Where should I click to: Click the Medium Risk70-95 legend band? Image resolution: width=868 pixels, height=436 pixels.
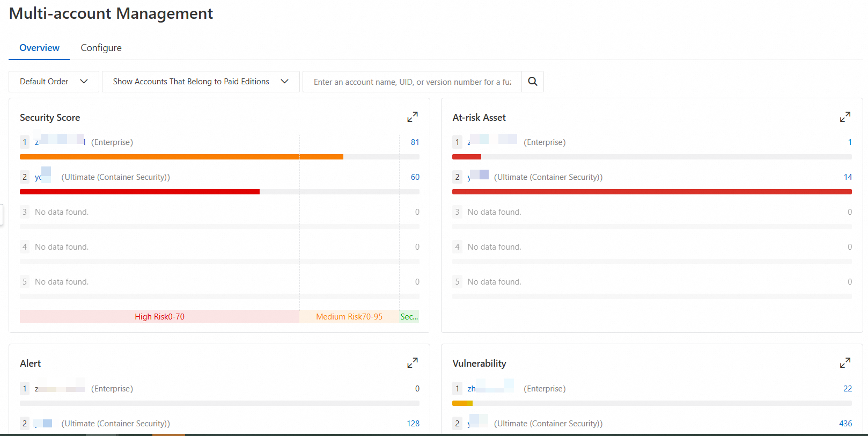click(349, 317)
